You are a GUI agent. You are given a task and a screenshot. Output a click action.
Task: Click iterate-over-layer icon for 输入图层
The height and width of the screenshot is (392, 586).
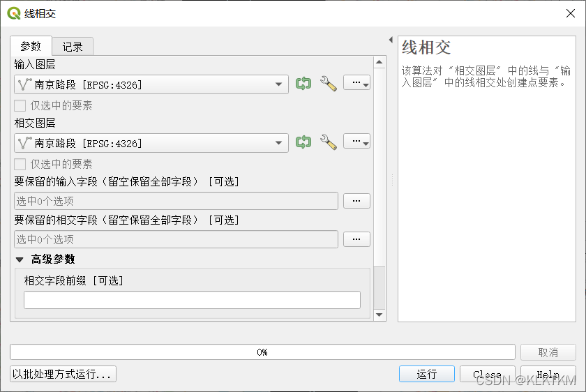coord(303,83)
